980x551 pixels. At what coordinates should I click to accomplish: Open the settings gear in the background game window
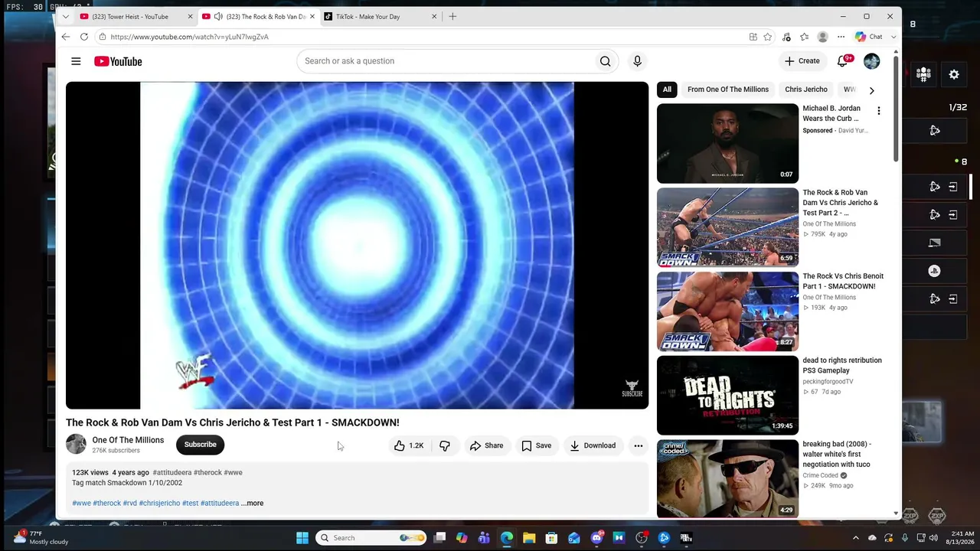click(954, 74)
